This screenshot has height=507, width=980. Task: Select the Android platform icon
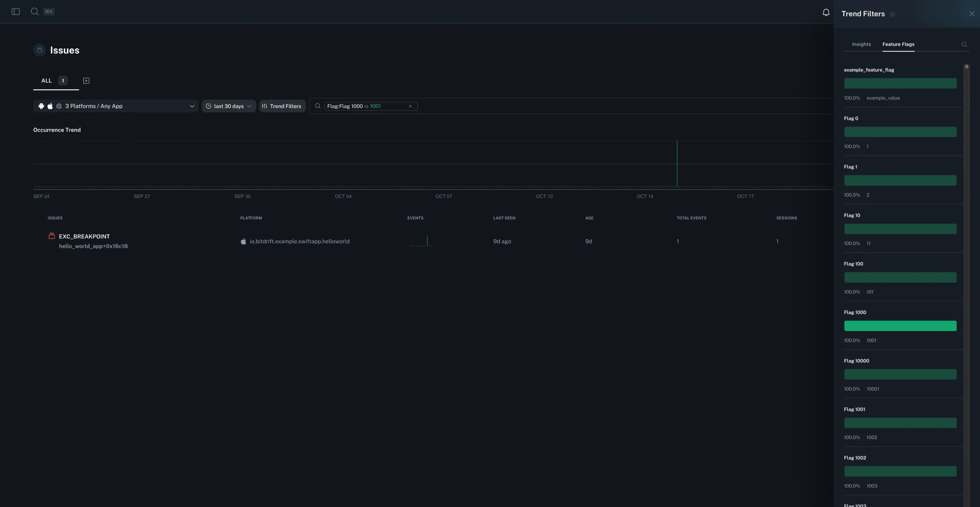41,106
